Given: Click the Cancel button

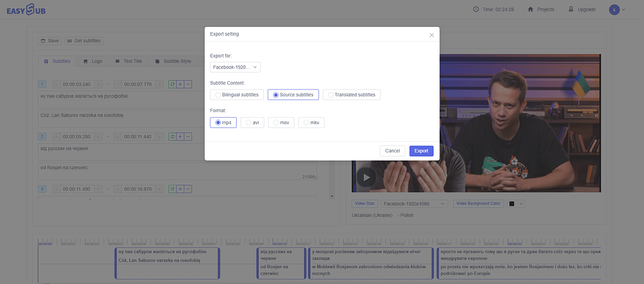Looking at the screenshot, I should (392, 151).
